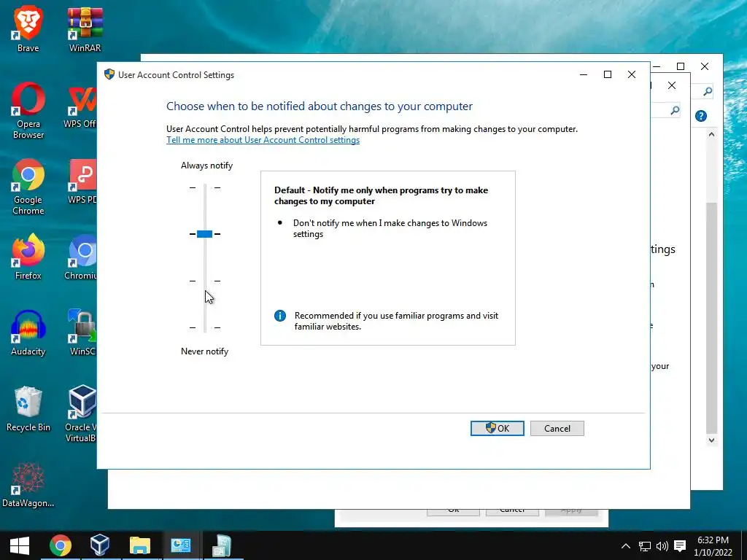Click Cancel in UAC settings dialog
The image size is (747, 560).
pyautogui.click(x=557, y=428)
